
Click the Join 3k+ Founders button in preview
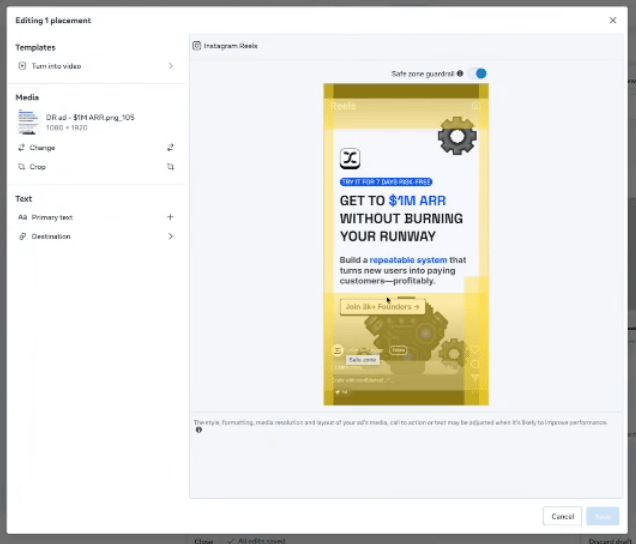click(381, 307)
